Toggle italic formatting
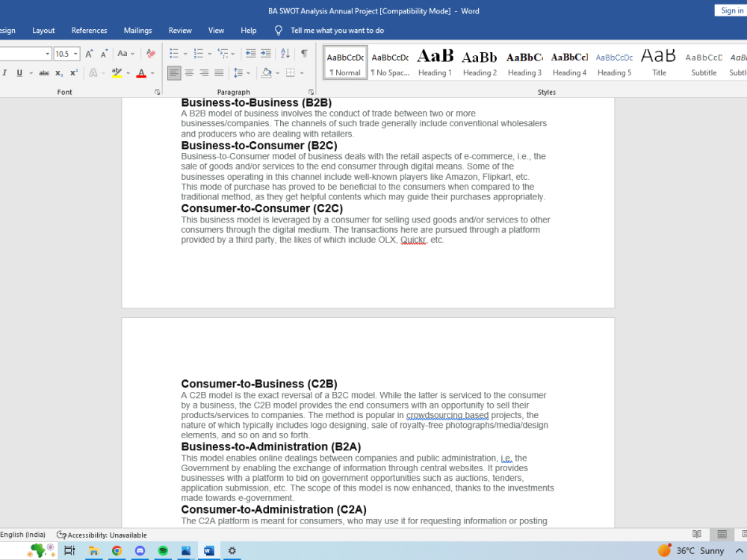This screenshot has height=560, width=747. pos(4,73)
